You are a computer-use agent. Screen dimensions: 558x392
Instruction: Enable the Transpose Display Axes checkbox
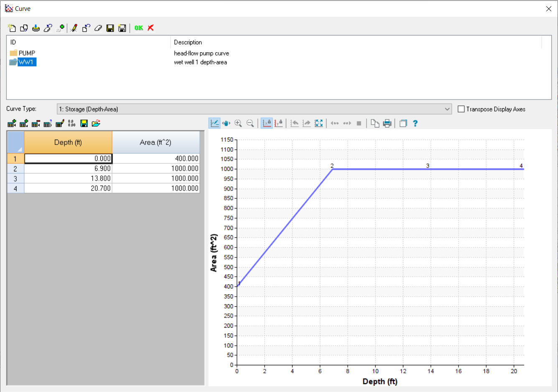461,109
